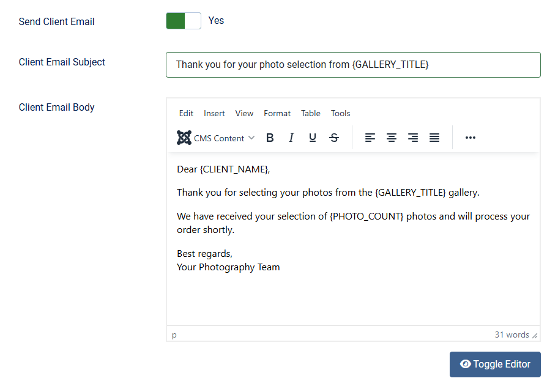558x392 pixels.
Task: Reveal more toolbar options via ellipsis
Action: coord(470,138)
